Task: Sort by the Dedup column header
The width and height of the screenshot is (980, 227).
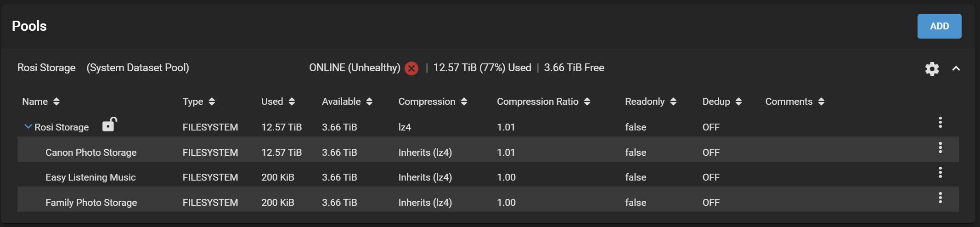Action: tap(722, 102)
